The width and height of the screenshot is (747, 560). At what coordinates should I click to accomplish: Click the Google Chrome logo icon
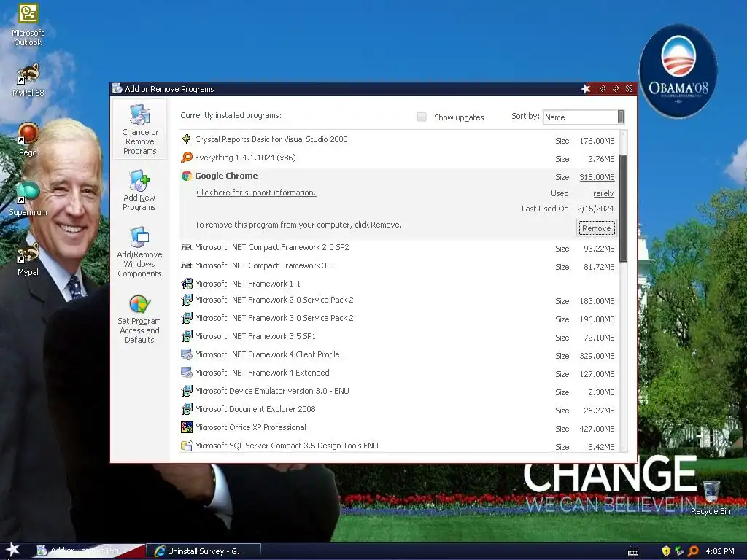(x=186, y=176)
